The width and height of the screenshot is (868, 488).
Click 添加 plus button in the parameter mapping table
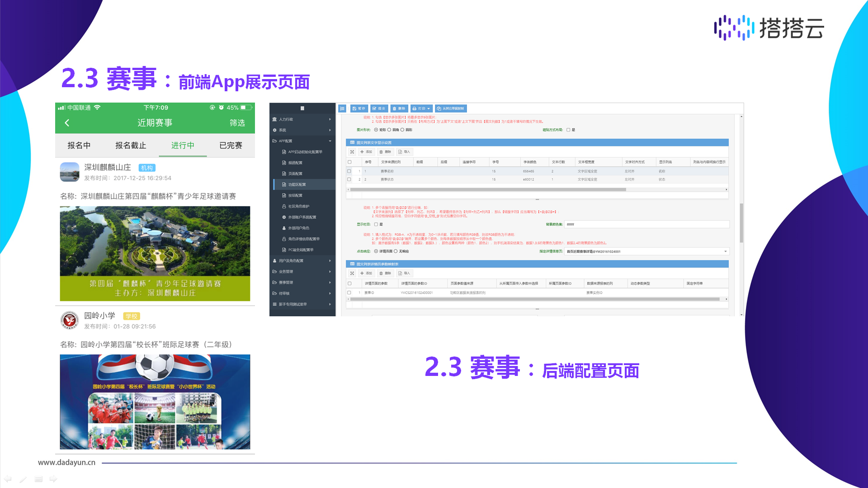366,273
